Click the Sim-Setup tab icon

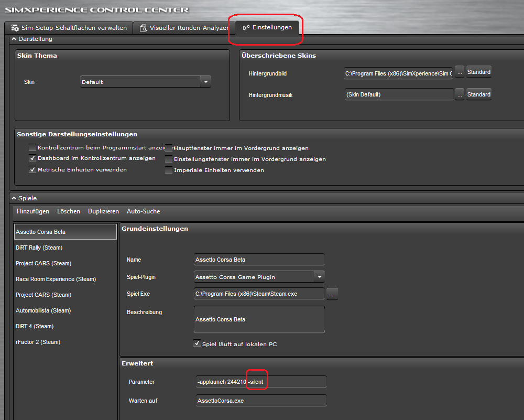[x=15, y=28]
